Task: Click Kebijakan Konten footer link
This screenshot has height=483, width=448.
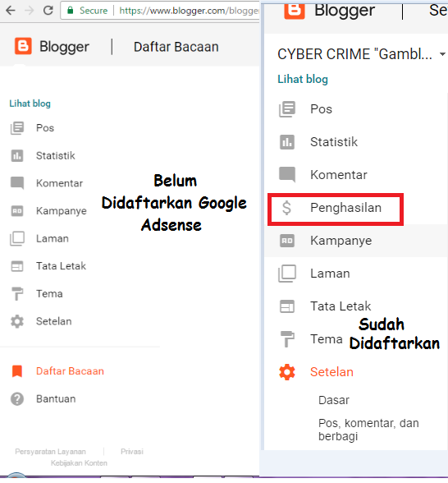Action: pos(79,463)
